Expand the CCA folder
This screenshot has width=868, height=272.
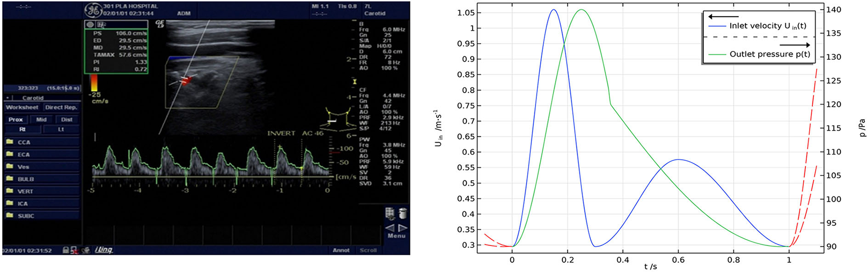24,142
